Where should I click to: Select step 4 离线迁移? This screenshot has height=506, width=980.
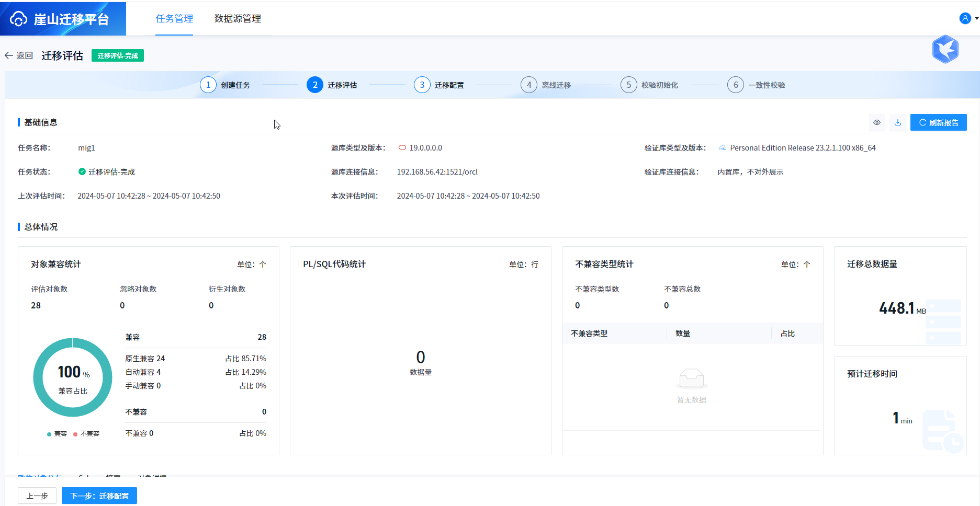pos(546,85)
